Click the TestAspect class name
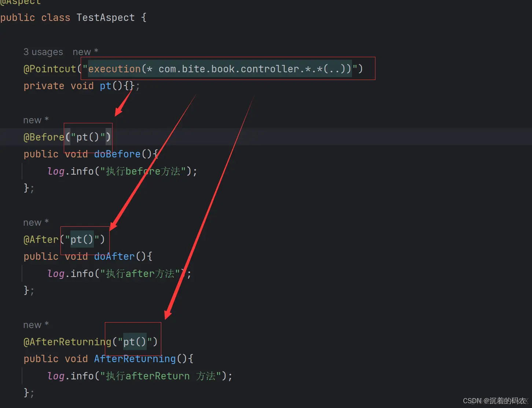532x408 pixels. click(106, 18)
